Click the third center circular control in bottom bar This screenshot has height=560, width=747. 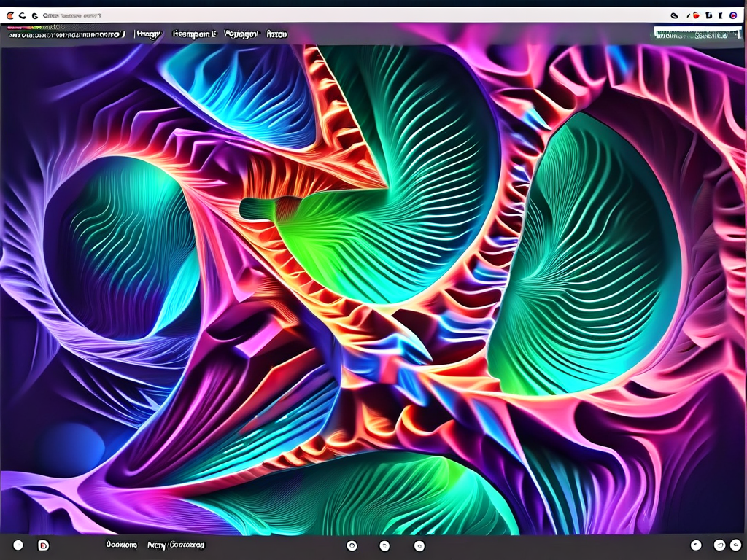pos(419,545)
